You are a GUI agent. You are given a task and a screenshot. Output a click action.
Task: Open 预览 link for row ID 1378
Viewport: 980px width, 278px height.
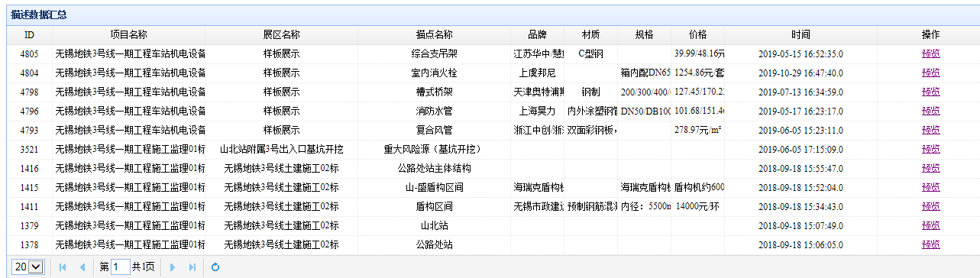[x=930, y=245]
